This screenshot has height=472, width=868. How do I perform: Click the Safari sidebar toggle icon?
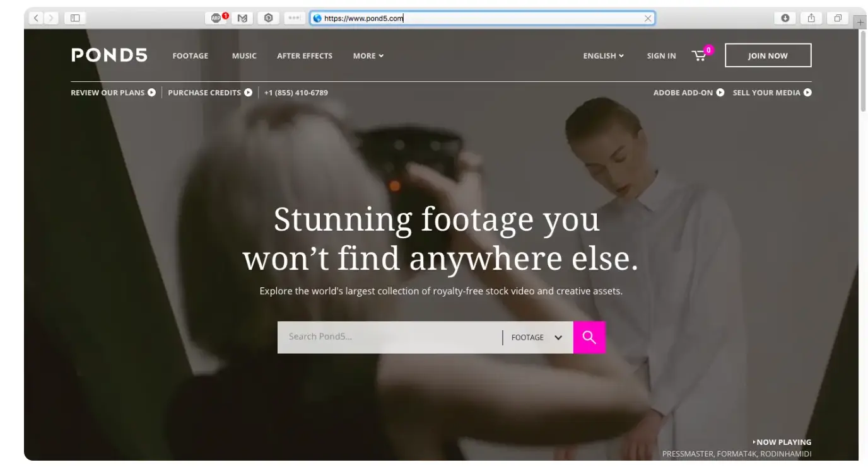tap(75, 18)
